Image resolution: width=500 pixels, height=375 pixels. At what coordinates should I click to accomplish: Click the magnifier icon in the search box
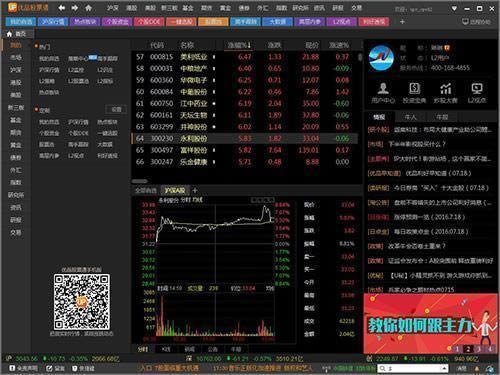[x=382, y=368]
